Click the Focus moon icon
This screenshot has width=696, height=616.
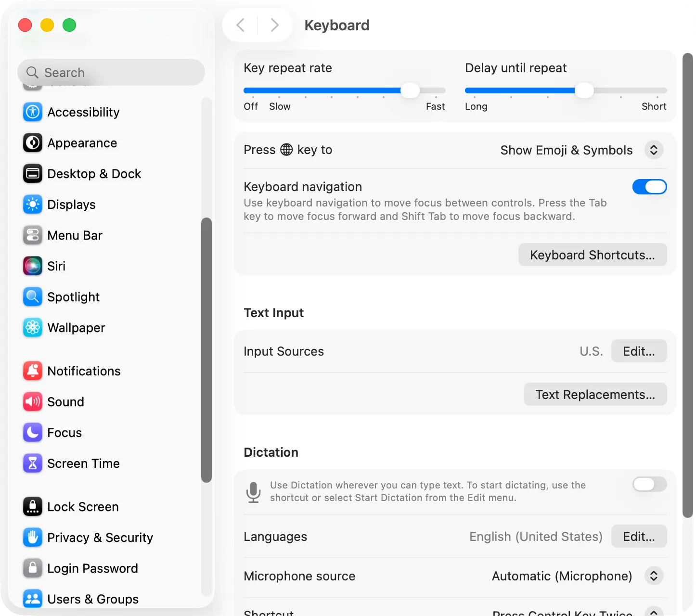(x=33, y=433)
